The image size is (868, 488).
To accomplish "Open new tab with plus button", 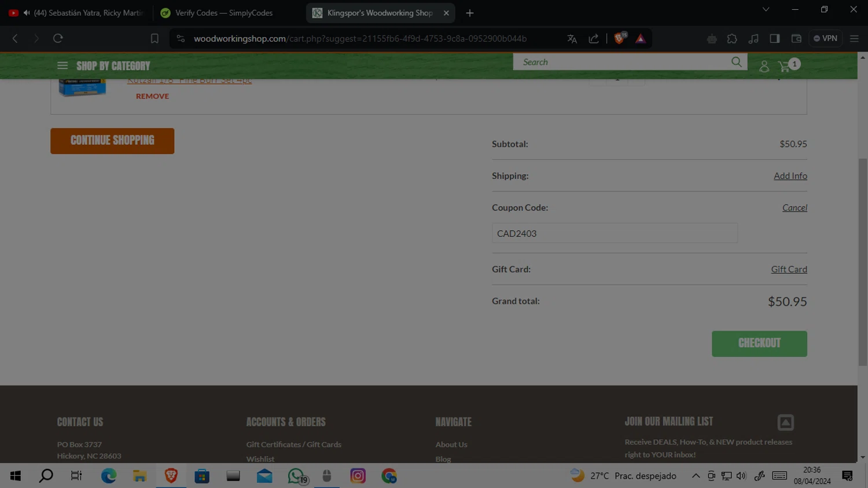I will coord(470,13).
